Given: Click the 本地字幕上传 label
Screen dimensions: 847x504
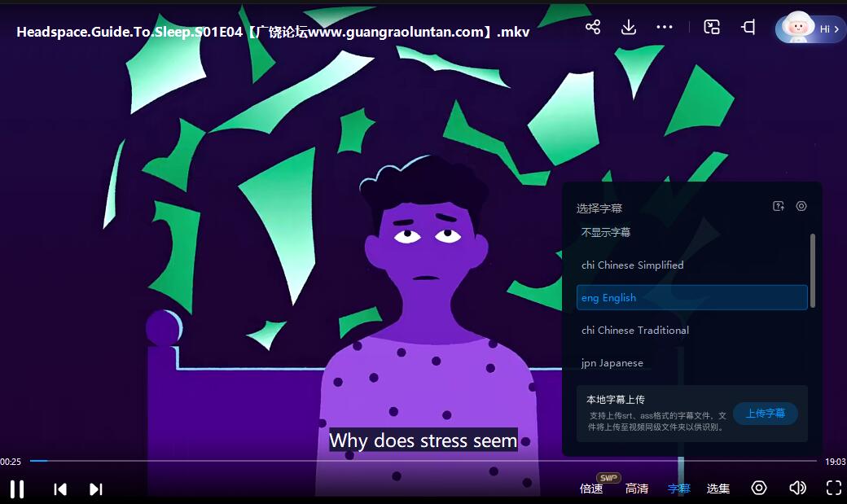Looking at the screenshot, I should pyautogui.click(x=615, y=399).
